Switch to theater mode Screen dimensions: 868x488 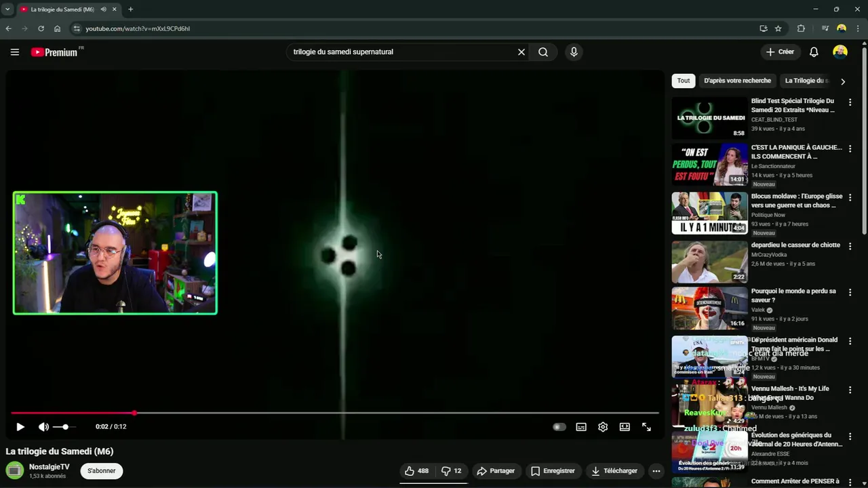point(625,427)
